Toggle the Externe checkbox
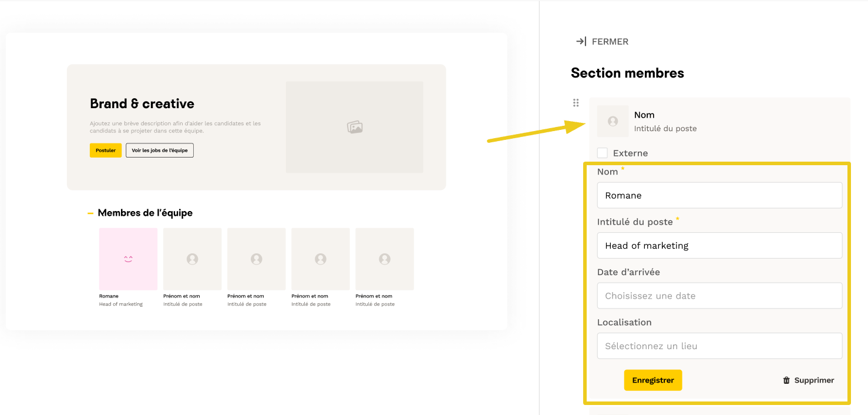Image resolution: width=868 pixels, height=415 pixels. [x=603, y=153]
